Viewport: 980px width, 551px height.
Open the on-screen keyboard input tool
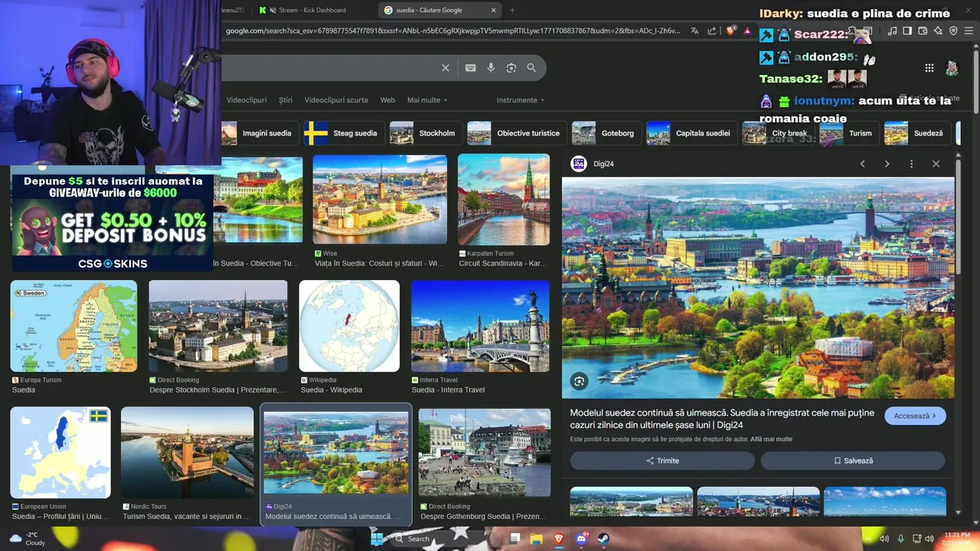click(x=471, y=68)
